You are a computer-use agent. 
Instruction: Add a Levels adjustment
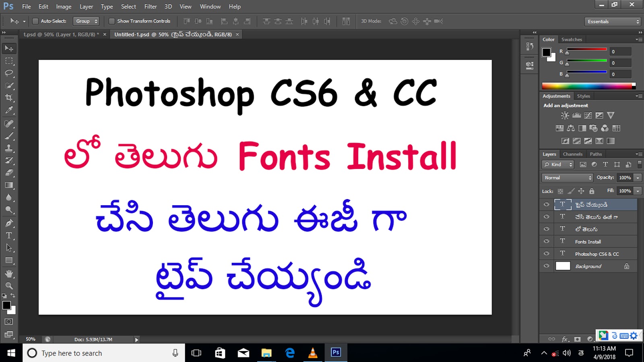tap(577, 115)
